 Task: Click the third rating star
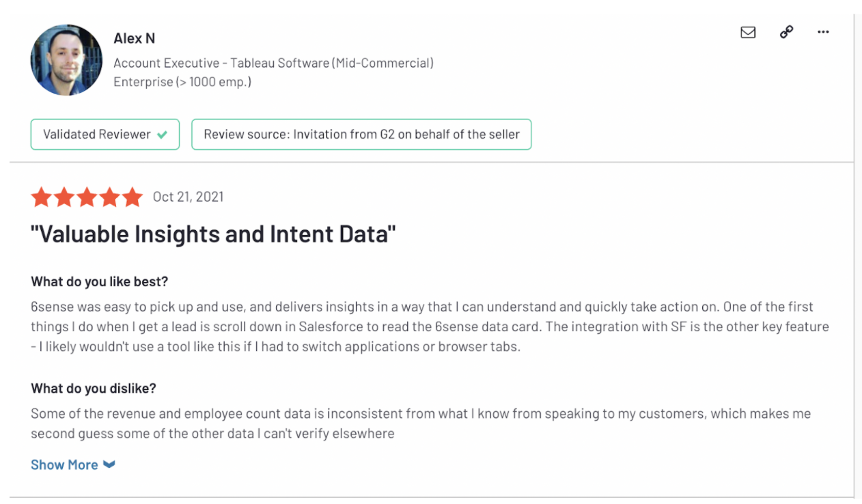pos(87,197)
